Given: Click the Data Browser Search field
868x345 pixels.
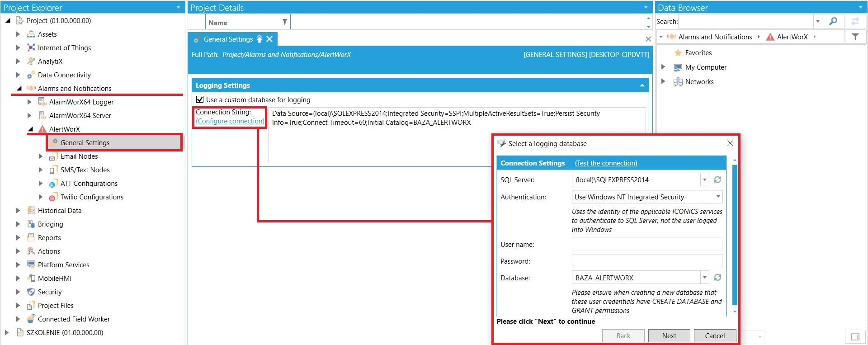Looking at the screenshot, I should click(746, 21).
